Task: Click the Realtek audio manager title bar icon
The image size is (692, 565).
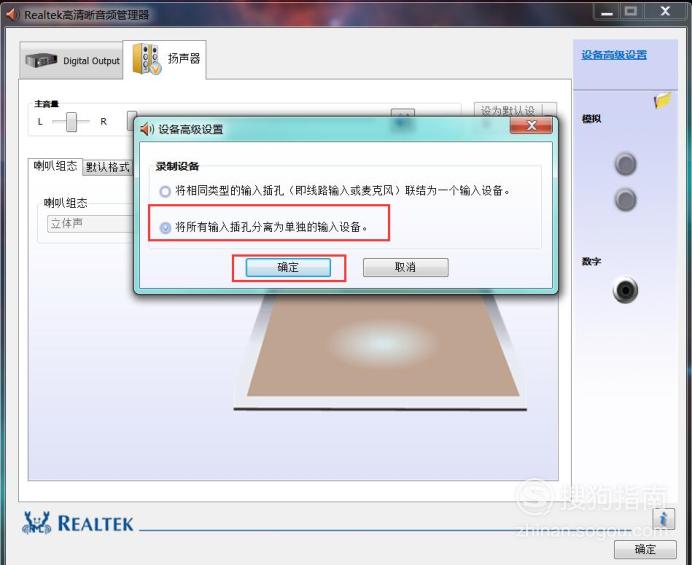Action: pos(12,14)
